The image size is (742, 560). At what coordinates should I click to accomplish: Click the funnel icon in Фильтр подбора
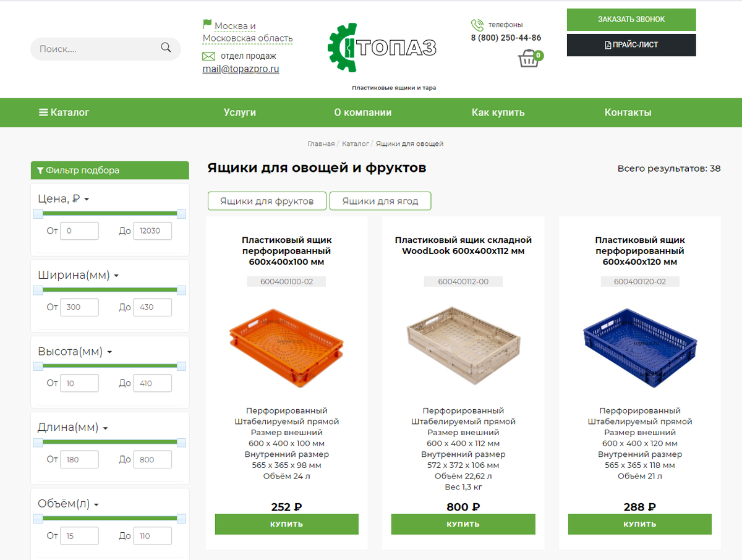tap(40, 171)
